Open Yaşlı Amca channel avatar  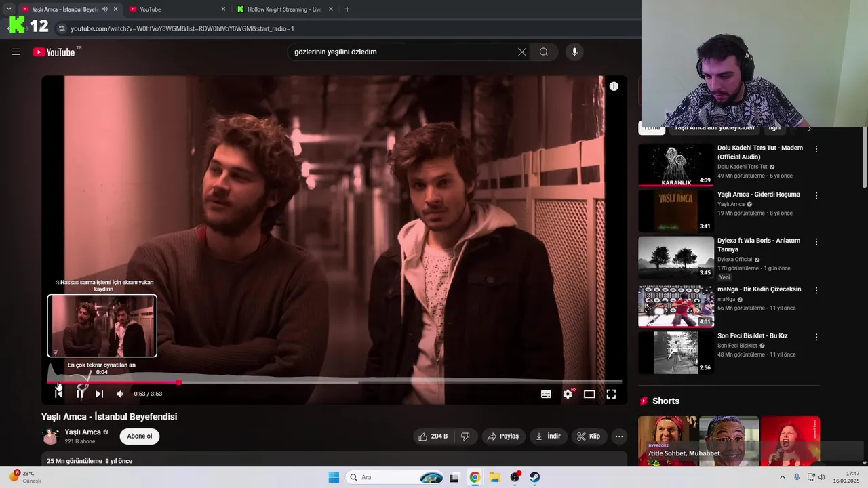pyautogui.click(x=51, y=436)
